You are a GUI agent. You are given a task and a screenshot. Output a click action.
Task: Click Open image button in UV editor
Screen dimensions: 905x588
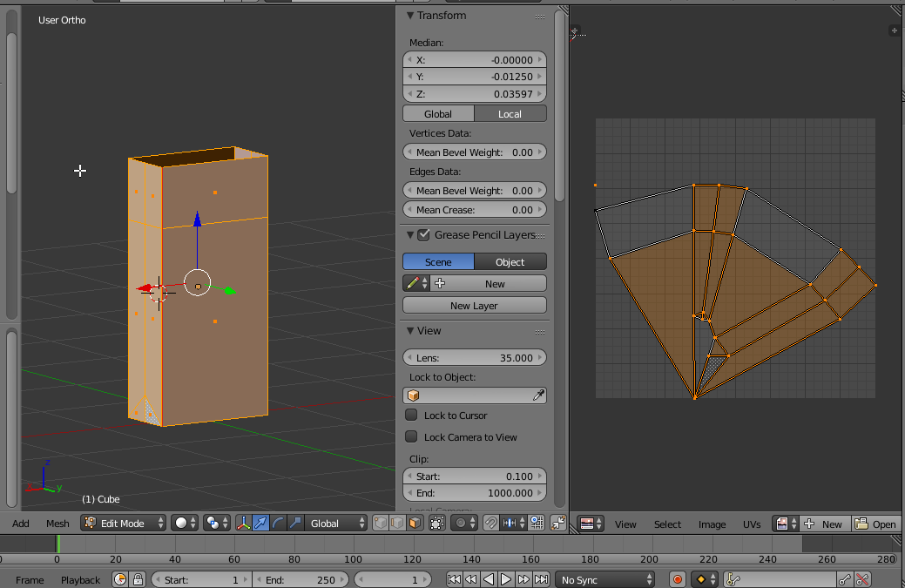(876, 524)
